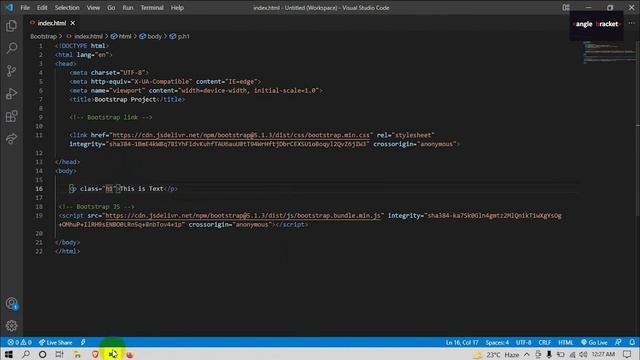Open the Search view in the activity bar
The image size is (640, 360).
11,48
